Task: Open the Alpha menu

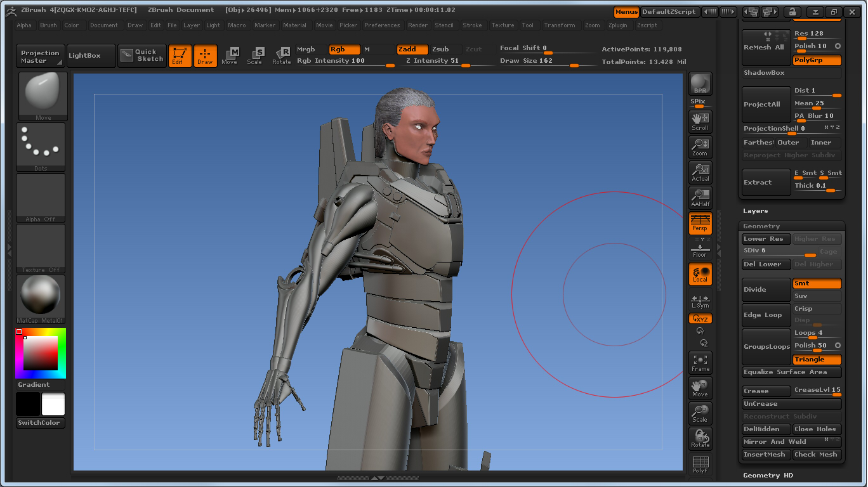Action: pos(24,25)
